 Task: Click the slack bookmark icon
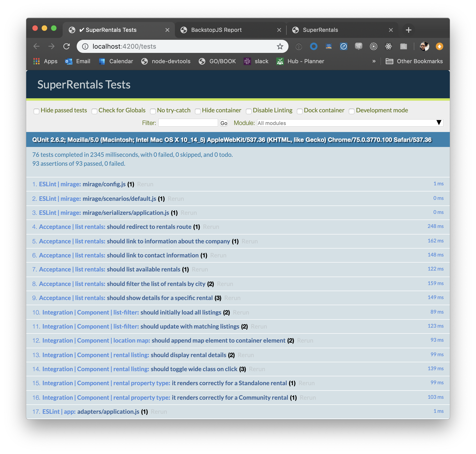pyautogui.click(x=247, y=61)
